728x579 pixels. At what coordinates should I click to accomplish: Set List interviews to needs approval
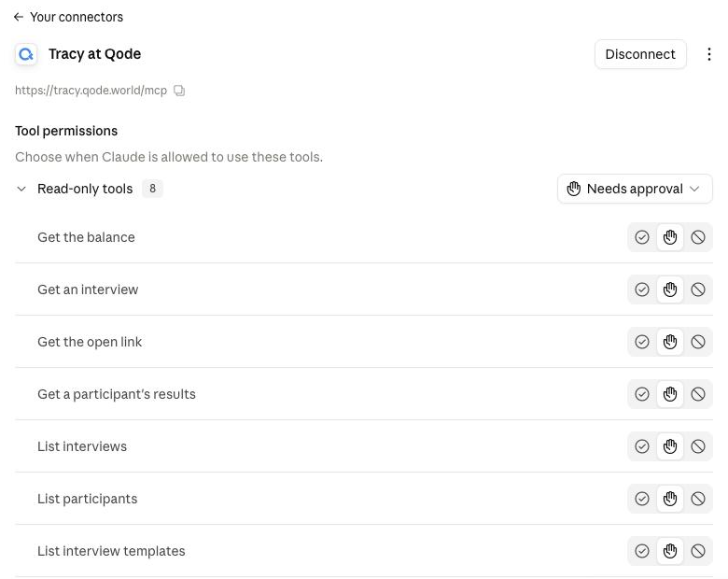[670, 446]
